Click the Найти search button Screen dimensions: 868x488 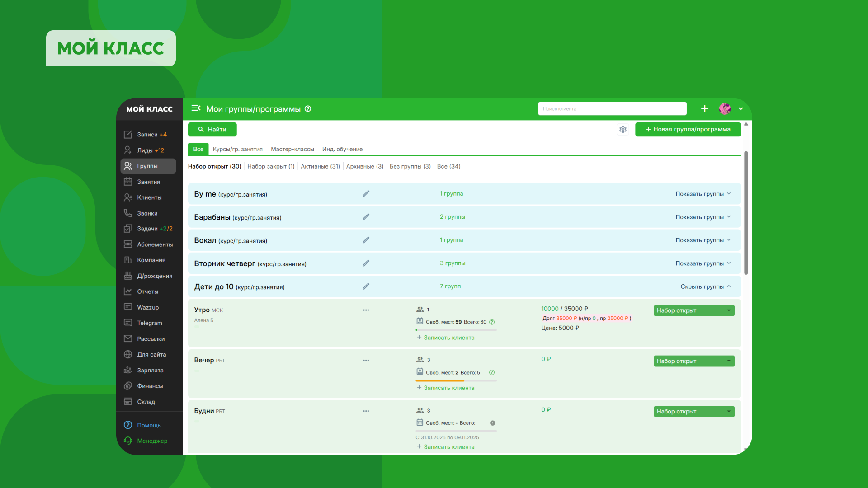[212, 129]
